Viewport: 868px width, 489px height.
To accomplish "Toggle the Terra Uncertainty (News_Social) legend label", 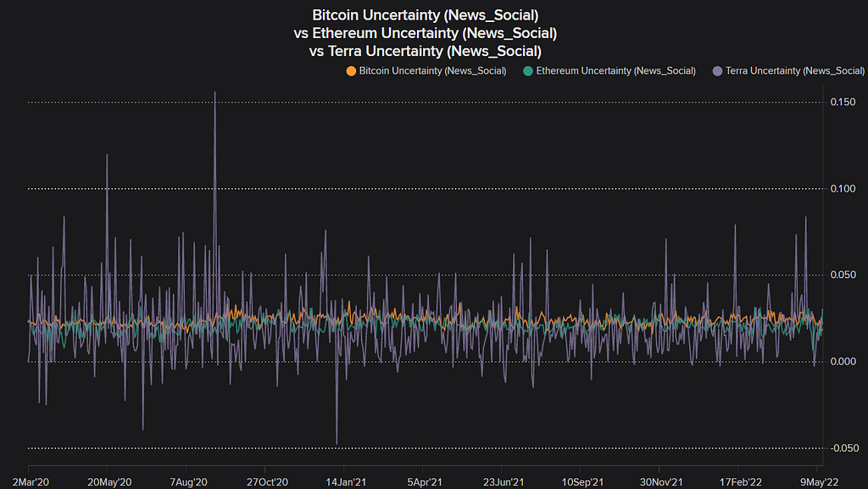I will tap(795, 71).
